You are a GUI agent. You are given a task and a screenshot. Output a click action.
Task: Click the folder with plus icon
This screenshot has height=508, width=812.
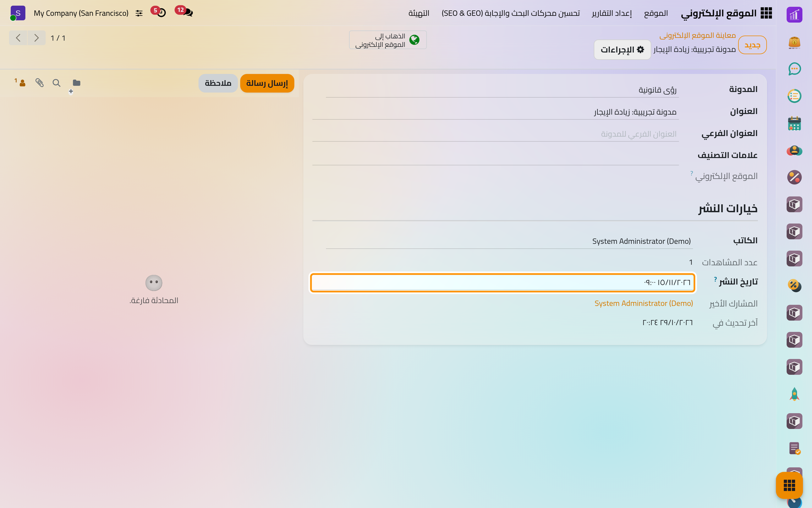point(75,84)
